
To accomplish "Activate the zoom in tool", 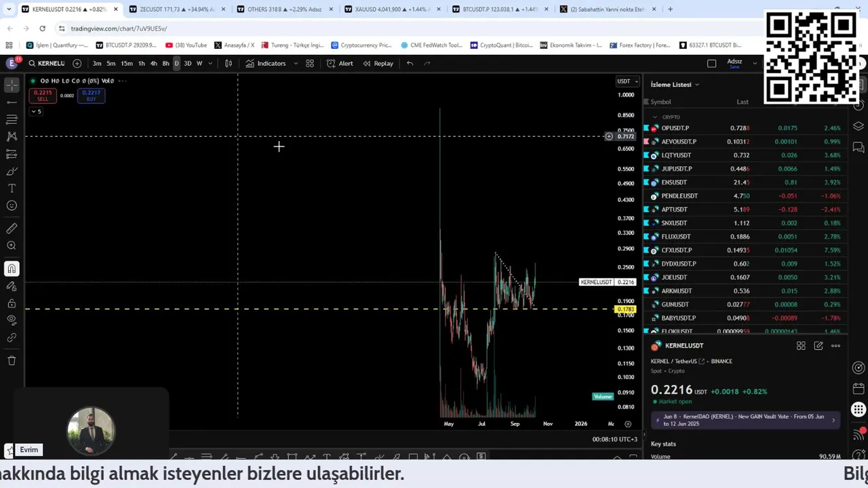I will pos(12,246).
